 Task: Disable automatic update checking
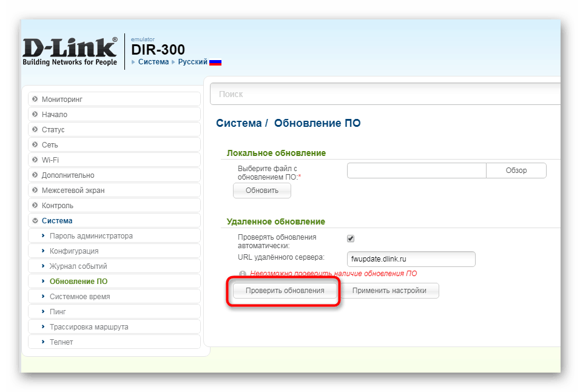click(350, 238)
